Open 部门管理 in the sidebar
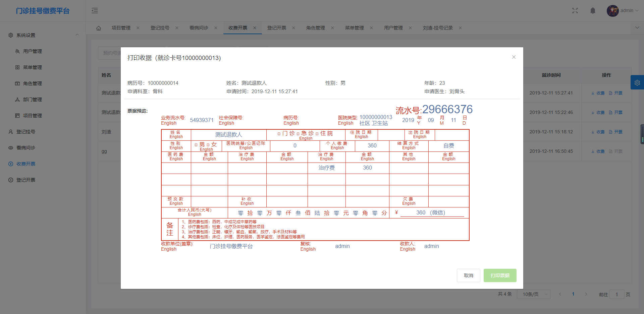The width and height of the screenshot is (644, 314). 43,100
